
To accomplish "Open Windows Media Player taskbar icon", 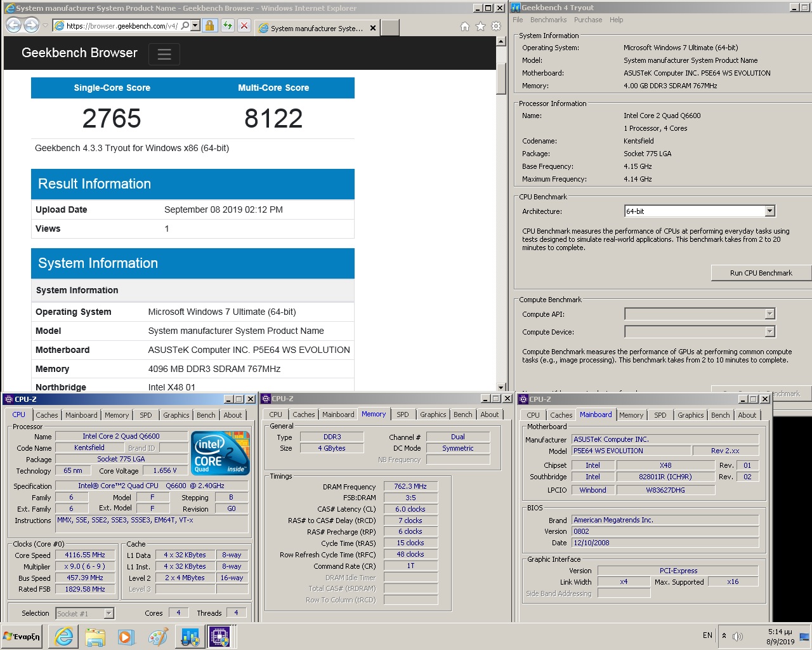I will (126, 637).
